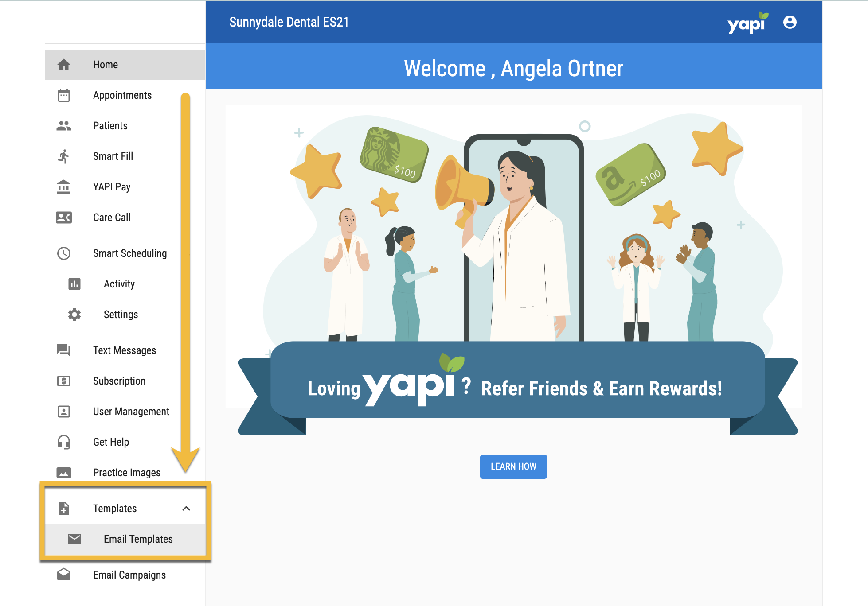Viewport: 868px width, 606px height.
Task: Click the Activity bar chart icon
Action: coord(74,284)
